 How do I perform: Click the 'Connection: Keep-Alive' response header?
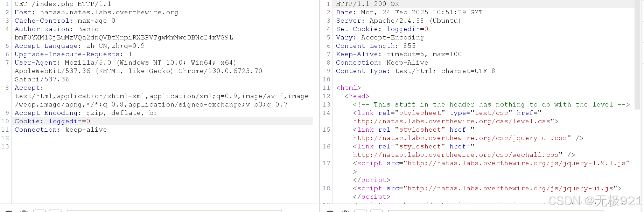tap(382, 63)
